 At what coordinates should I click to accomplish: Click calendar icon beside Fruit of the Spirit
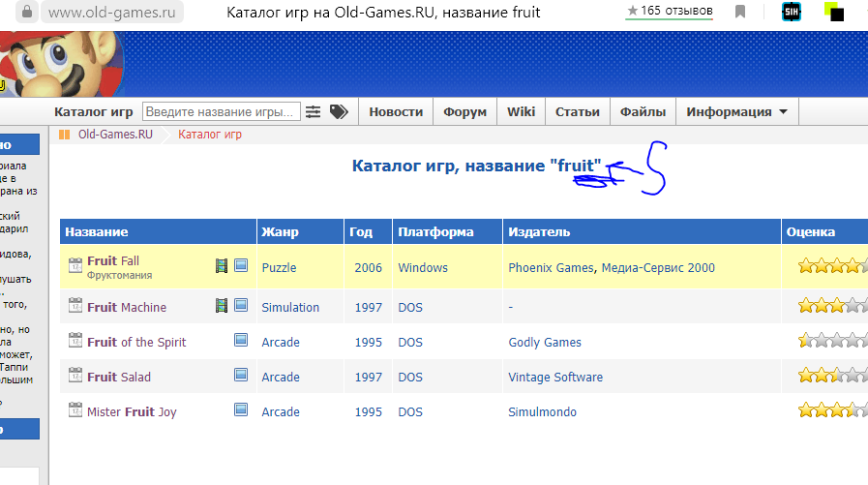[75, 340]
